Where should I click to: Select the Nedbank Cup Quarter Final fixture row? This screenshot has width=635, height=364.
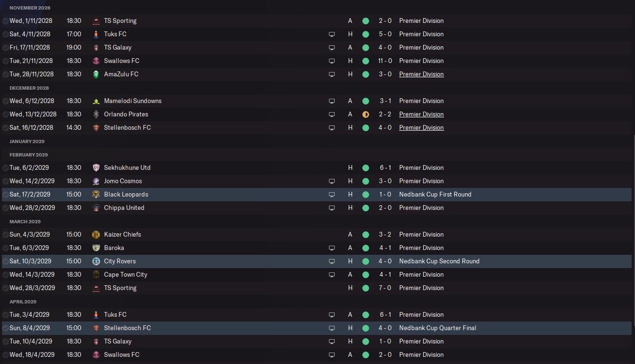tap(317, 328)
